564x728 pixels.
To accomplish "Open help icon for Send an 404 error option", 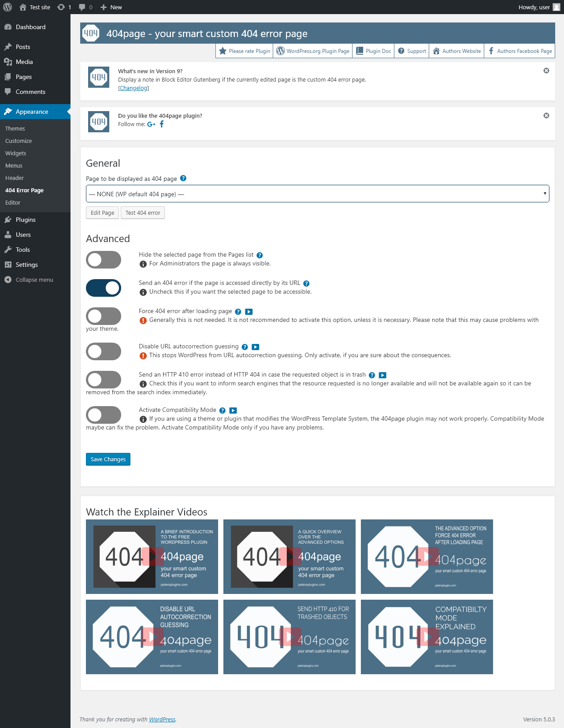I will [306, 283].
